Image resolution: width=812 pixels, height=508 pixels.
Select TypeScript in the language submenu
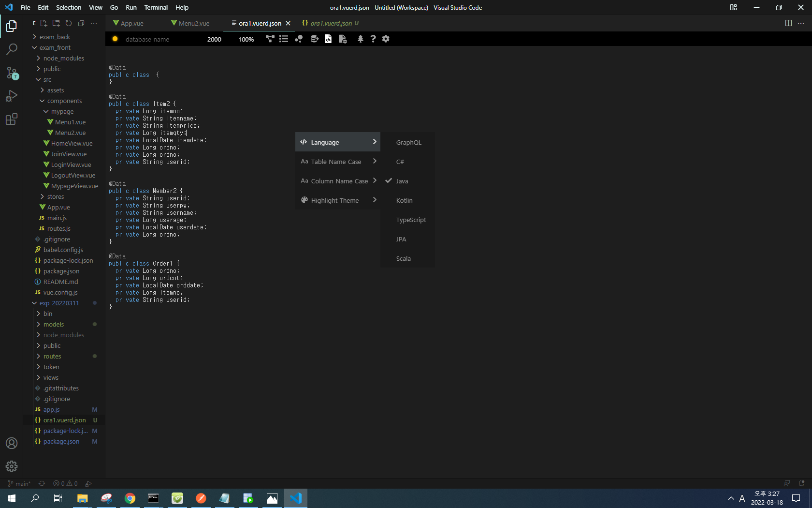pyautogui.click(x=408, y=220)
